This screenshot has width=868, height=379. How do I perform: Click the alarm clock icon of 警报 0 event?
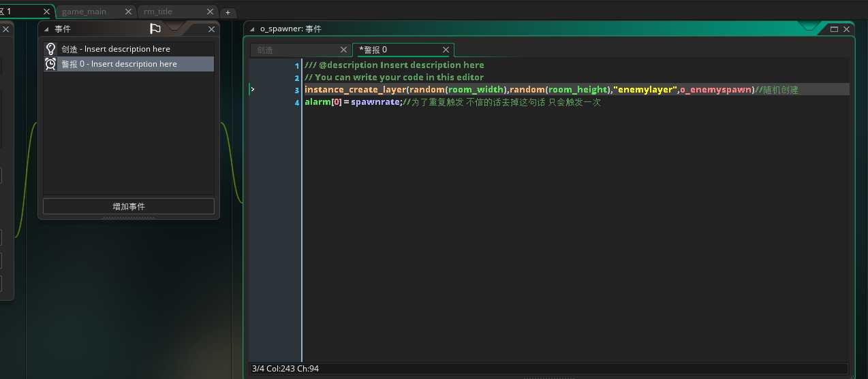tap(50, 64)
